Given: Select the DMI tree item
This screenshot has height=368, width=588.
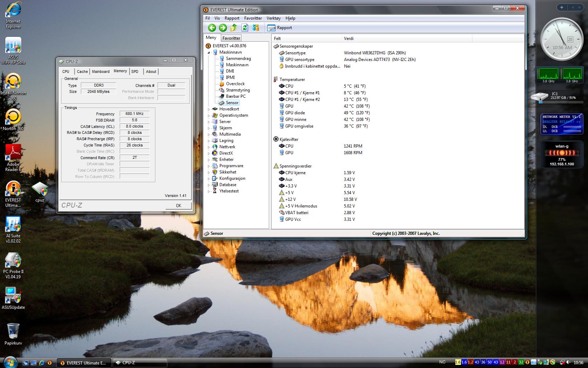Looking at the screenshot, I should [x=230, y=71].
